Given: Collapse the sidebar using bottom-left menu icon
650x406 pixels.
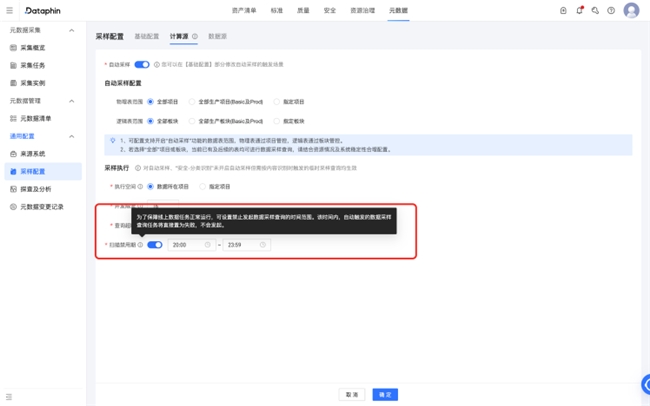Looking at the screenshot, I should 10,397.
